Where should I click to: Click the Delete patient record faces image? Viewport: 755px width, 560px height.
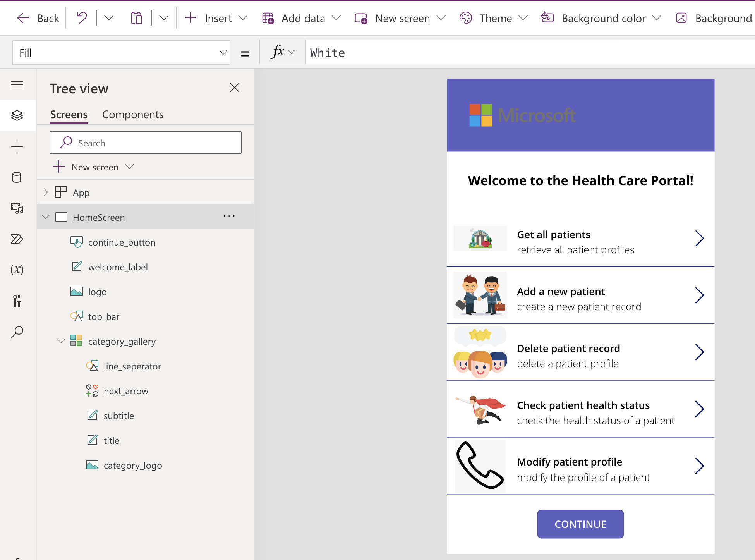click(x=480, y=352)
